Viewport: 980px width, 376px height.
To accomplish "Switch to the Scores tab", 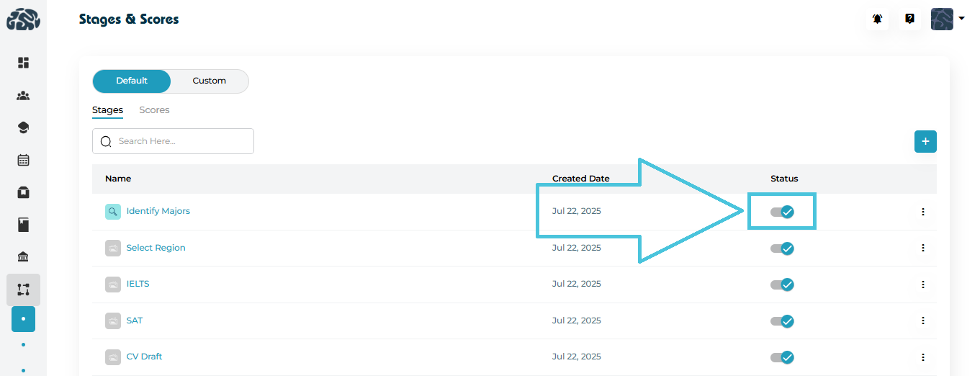I will click(154, 110).
